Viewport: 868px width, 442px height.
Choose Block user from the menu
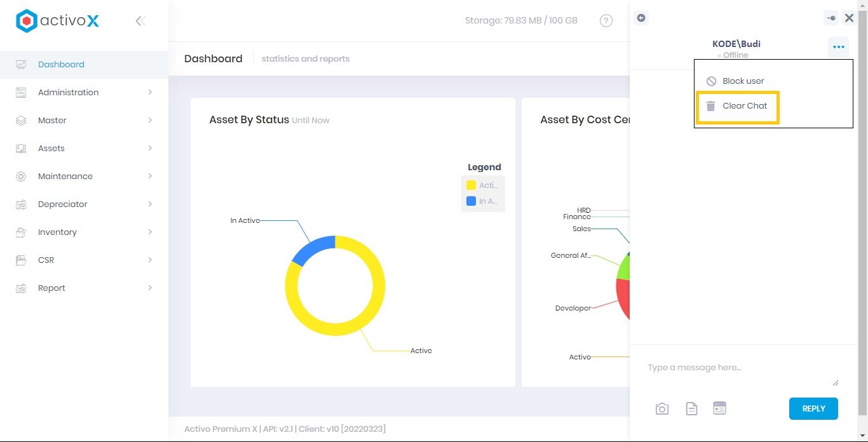pos(742,81)
